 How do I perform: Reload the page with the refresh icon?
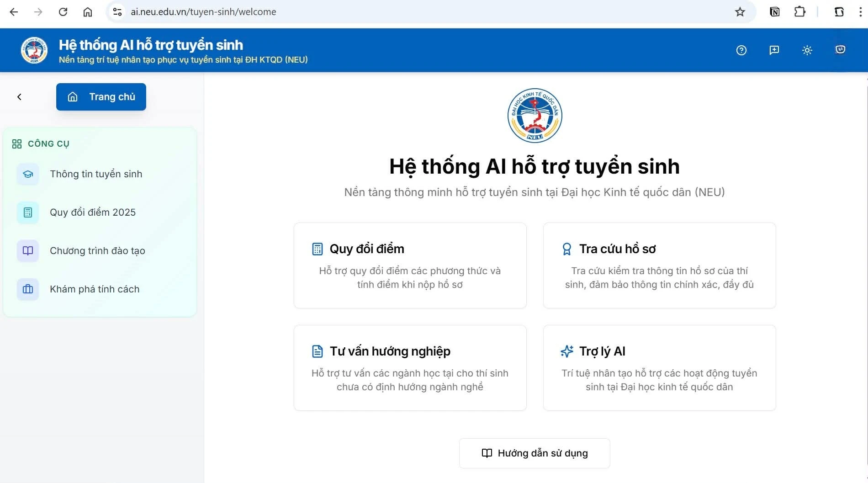pyautogui.click(x=63, y=12)
